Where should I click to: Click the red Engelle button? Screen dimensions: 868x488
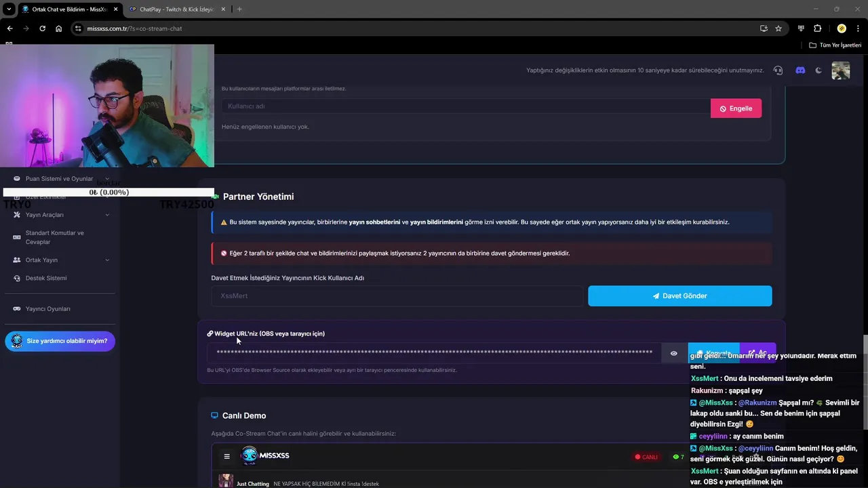736,108
